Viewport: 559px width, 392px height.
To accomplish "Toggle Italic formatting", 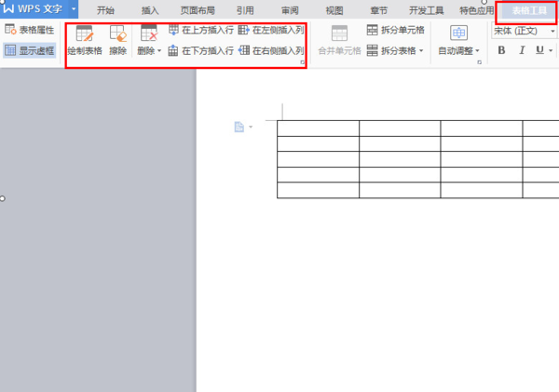I will 522,50.
